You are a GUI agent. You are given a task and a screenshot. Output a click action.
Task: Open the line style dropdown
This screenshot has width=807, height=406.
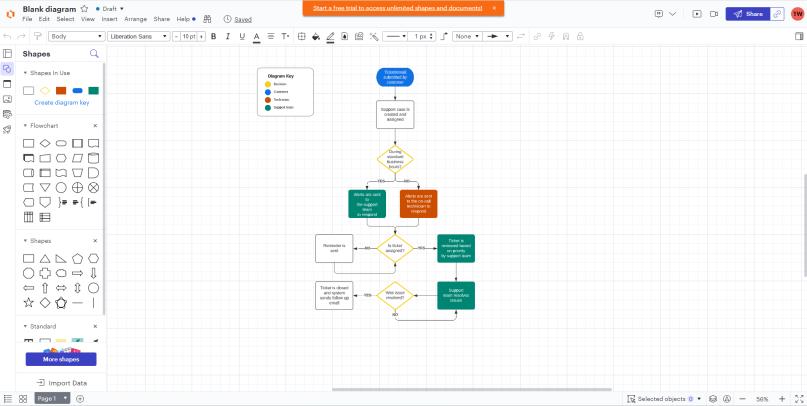(396, 37)
